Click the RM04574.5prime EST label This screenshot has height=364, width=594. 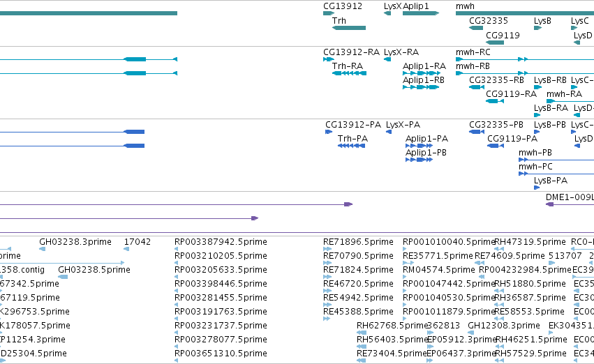438,270
